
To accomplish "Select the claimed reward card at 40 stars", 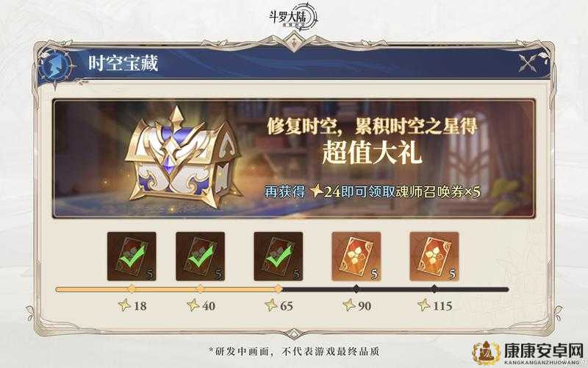I will point(200,256).
